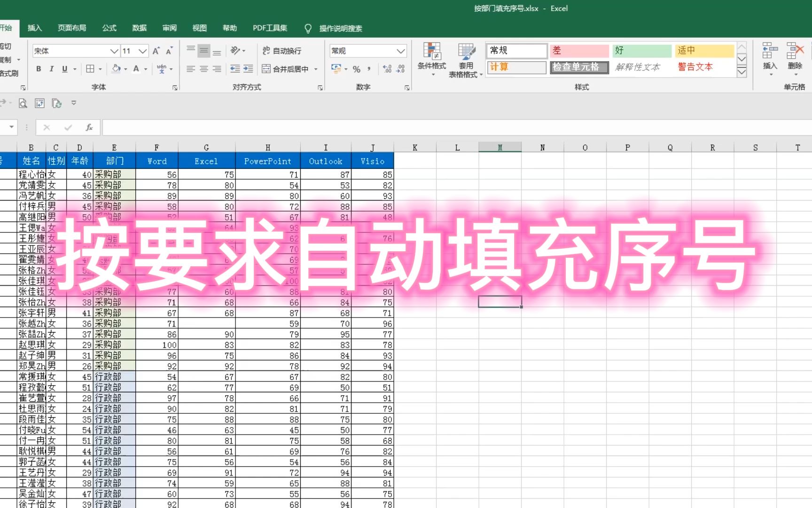Toggle middle vertical alignment

point(203,51)
